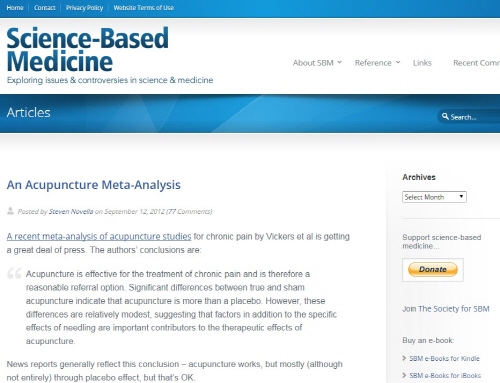Open the Join The Society for SBM link
Screen dimensions: 500x383
446,309
